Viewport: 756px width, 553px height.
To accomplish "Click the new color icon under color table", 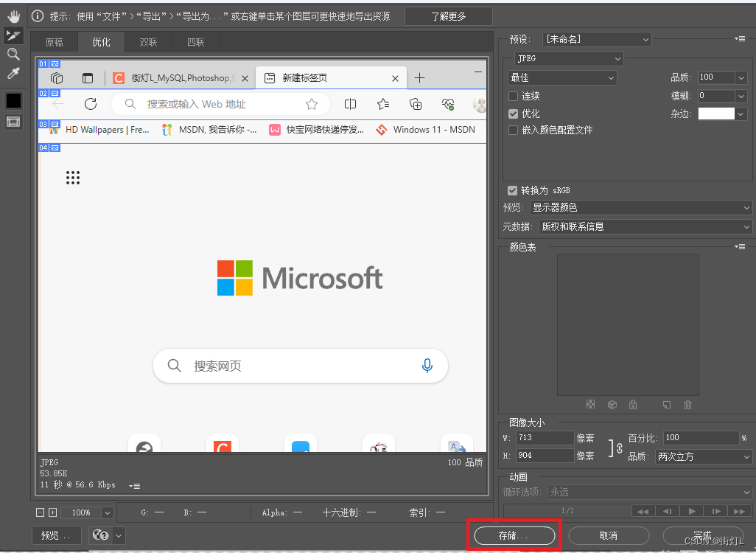I will click(x=667, y=404).
